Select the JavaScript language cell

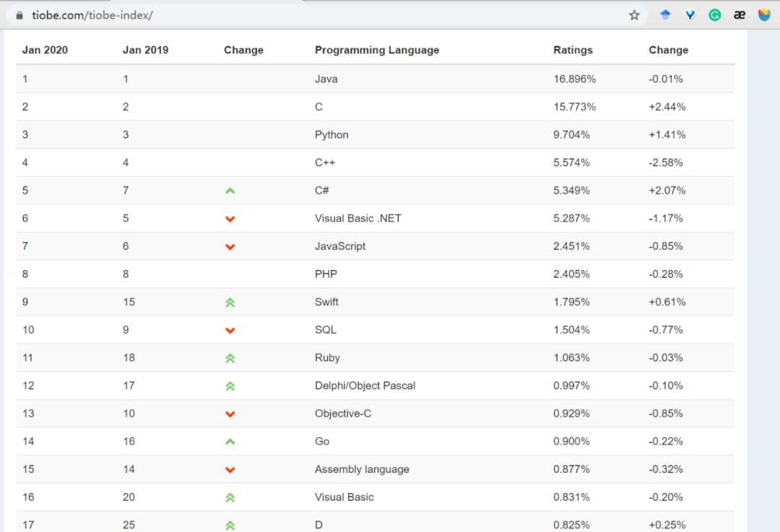pyautogui.click(x=340, y=246)
